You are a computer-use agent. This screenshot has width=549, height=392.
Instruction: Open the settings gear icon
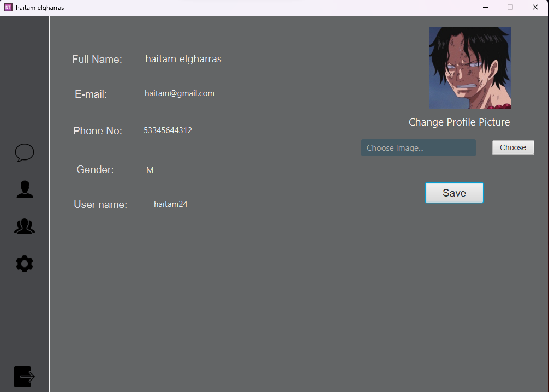[25, 264]
